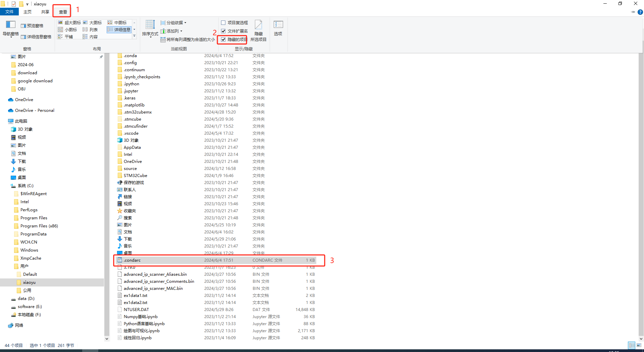
Task: Open the 导航窗格 navigation pane dropdown
Action: pos(11,29)
